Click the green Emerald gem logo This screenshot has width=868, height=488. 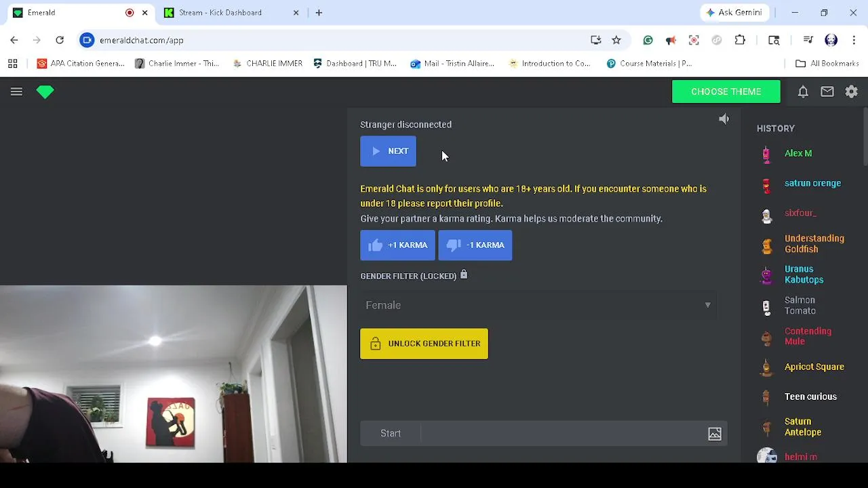(x=45, y=92)
